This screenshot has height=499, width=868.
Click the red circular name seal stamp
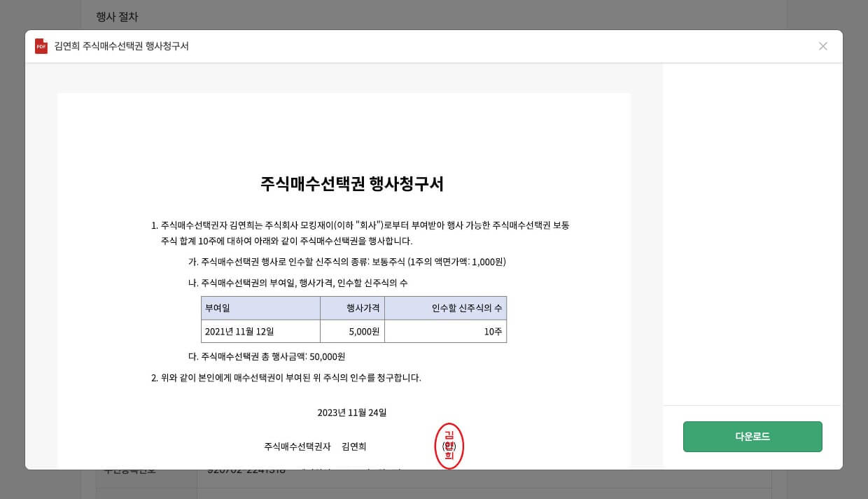point(449,446)
